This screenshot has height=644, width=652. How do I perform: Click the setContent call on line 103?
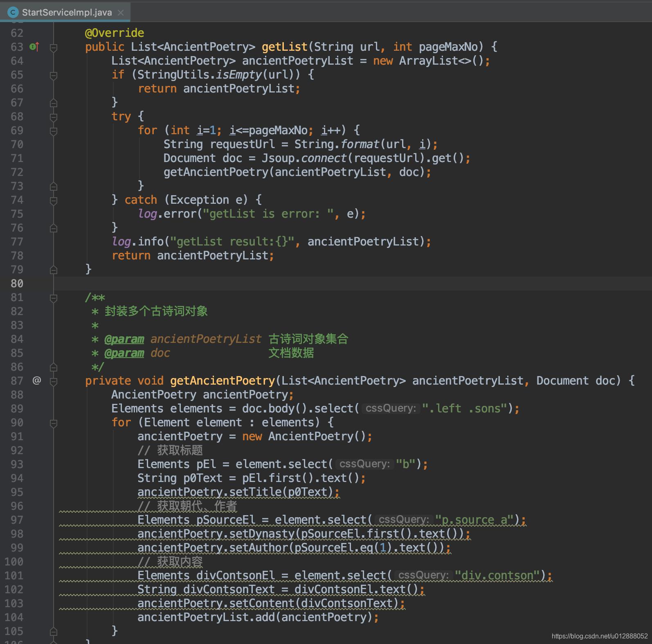pyautogui.click(x=262, y=603)
